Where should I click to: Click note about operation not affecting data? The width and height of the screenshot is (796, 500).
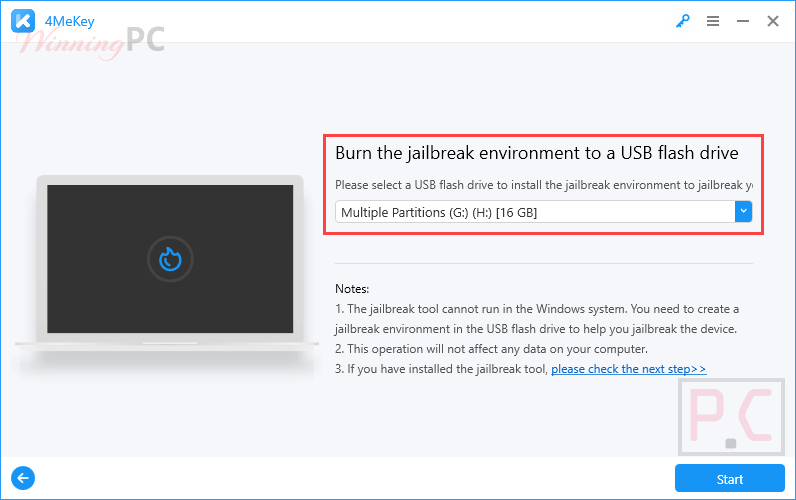pos(491,349)
